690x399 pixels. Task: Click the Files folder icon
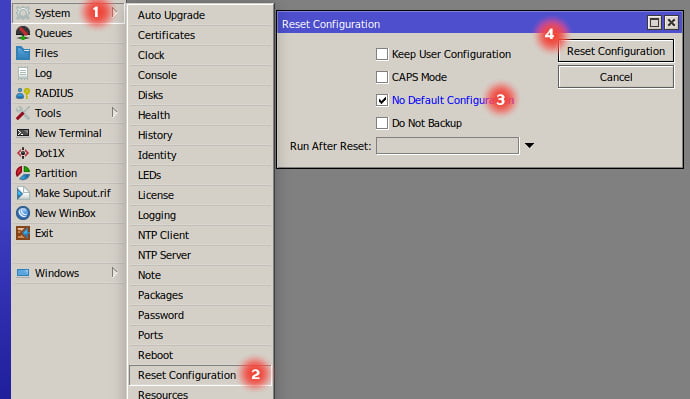[23, 53]
